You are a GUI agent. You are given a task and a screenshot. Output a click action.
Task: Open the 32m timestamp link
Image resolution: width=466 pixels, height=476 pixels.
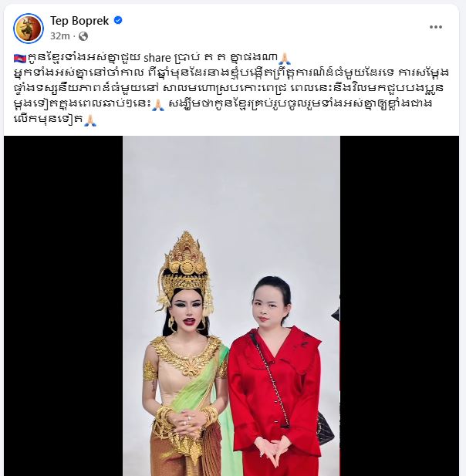point(60,36)
